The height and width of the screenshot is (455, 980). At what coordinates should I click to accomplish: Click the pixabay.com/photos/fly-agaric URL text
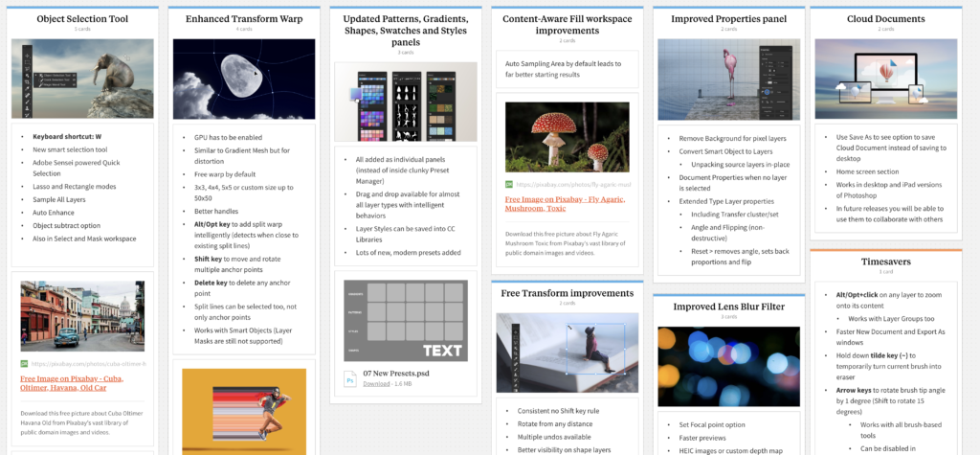click(x=573, y=185)
